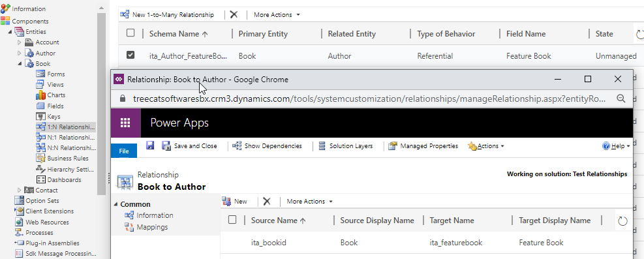The height and width of the screenshot is (259, 644).
Task: Sort by State column
Action: 604,34
